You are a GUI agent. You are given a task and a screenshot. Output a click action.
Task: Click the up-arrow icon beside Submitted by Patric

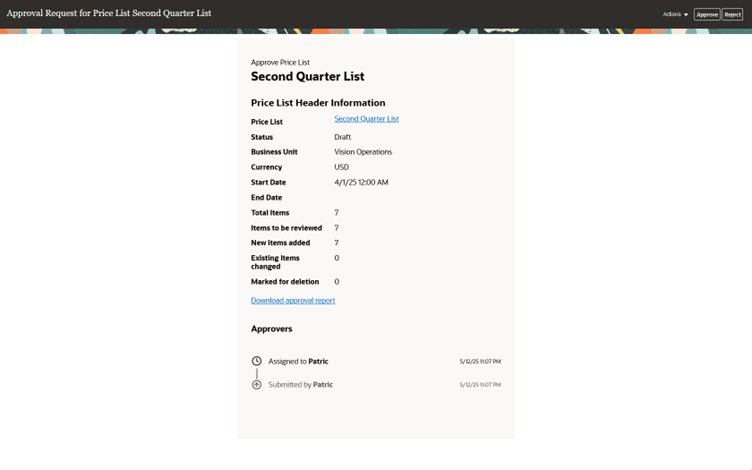257,384
